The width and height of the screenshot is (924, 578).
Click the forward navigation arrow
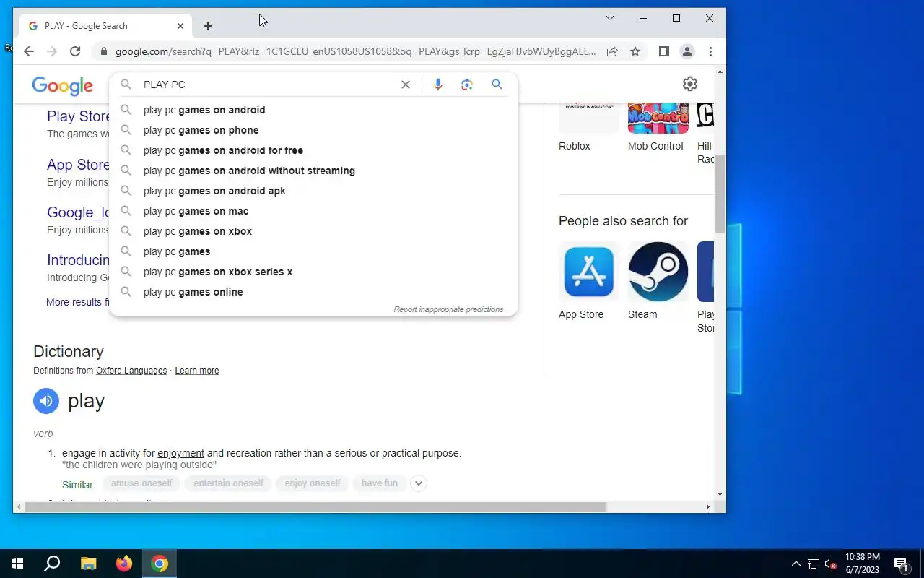pyautogui.click(x=52, y=51)
